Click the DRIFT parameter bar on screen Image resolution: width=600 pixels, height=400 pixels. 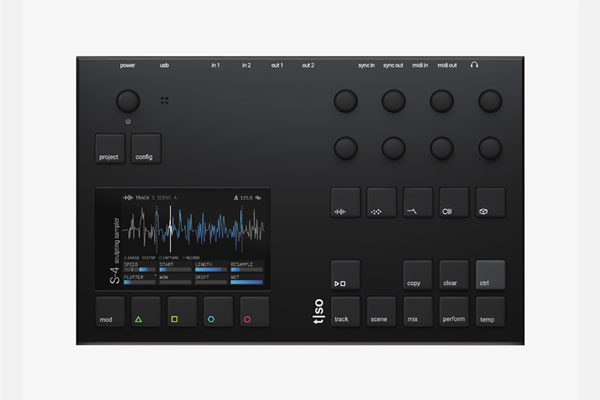[211, 282]
